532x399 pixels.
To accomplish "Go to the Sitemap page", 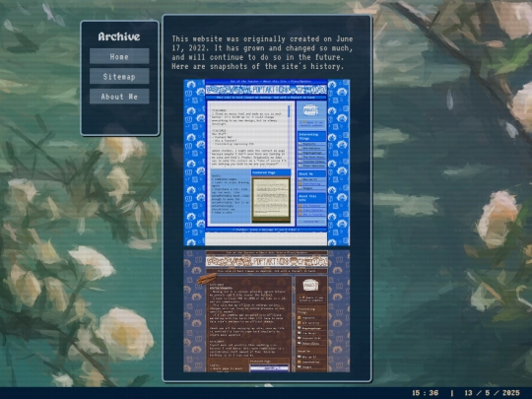I will [119, 76].
